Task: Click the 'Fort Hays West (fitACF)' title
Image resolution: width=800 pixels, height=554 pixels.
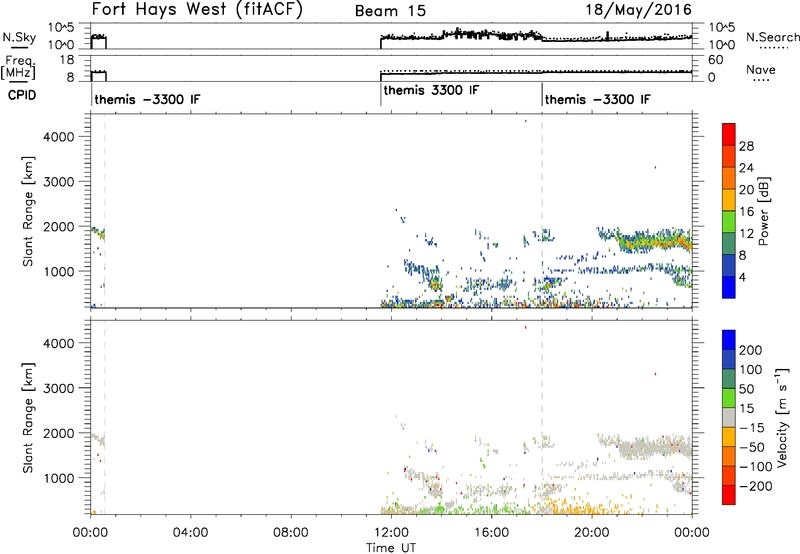Action: point(197,9)
